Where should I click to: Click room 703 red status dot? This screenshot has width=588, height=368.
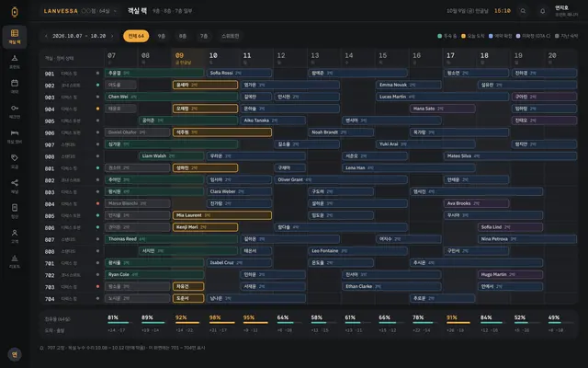(98, 286)
